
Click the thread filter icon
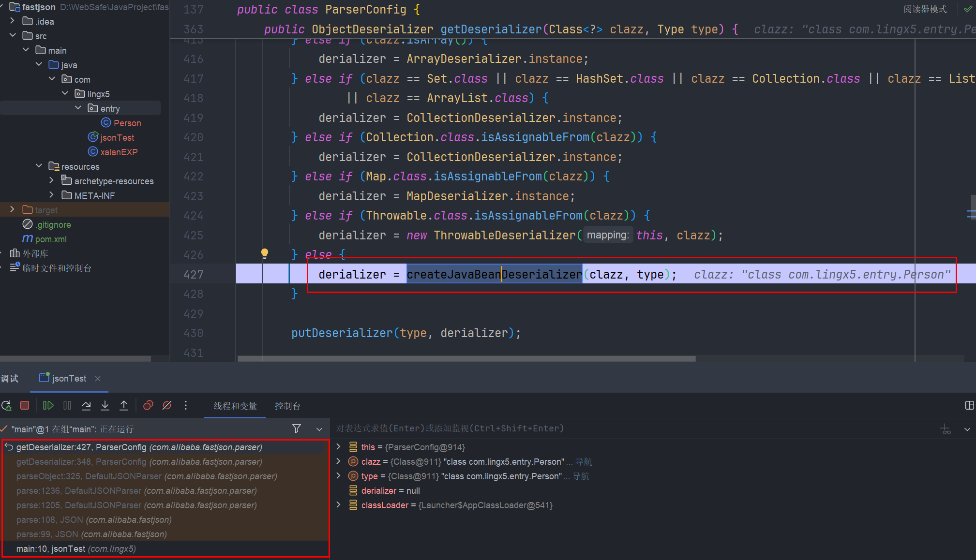pos(297,428)
